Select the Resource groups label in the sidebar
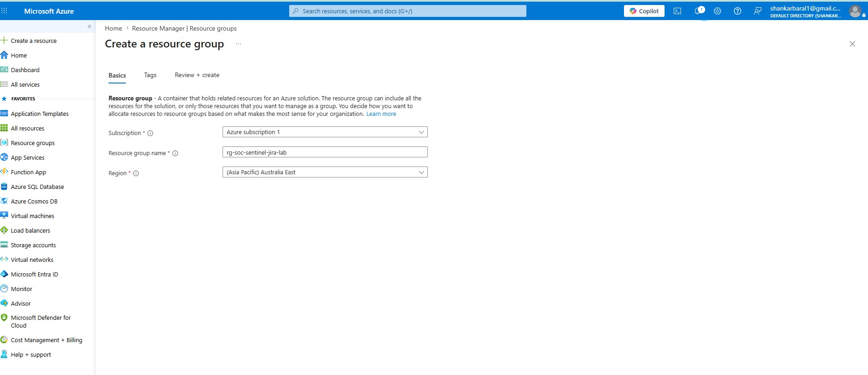868x375 pixels. click(x=33, y=143)
